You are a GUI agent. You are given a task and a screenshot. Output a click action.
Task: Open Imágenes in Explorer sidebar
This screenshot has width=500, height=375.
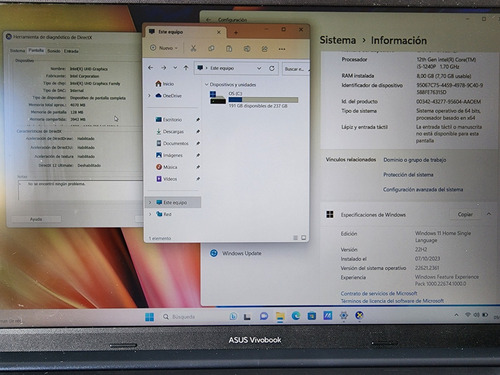(169, 155)
